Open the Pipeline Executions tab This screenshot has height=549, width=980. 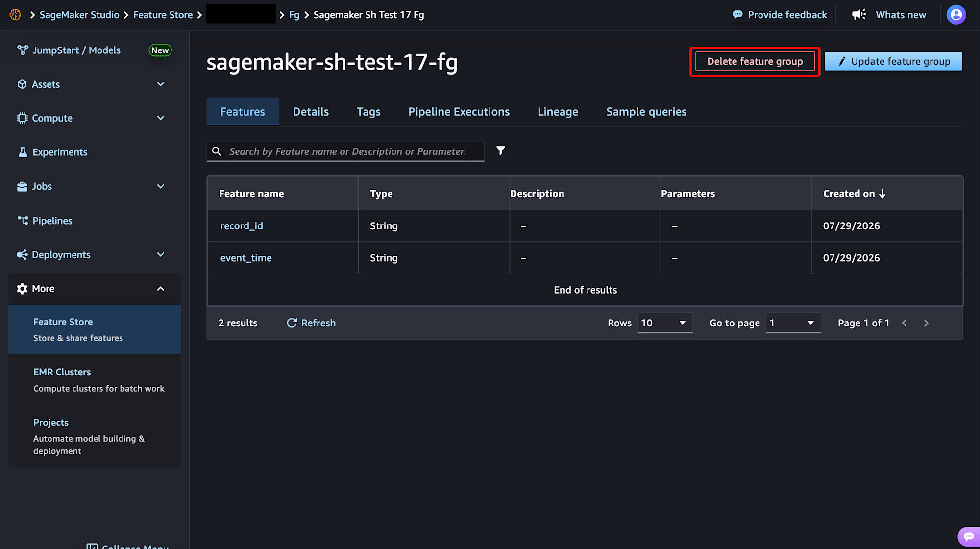click(x=459, y=112)
